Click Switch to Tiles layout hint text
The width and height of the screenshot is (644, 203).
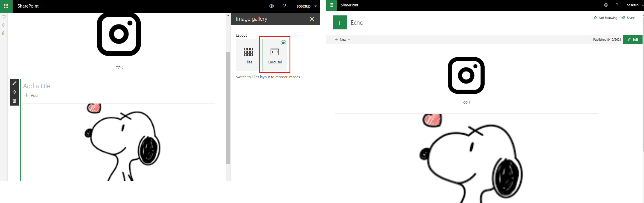(x=268, y=77)
